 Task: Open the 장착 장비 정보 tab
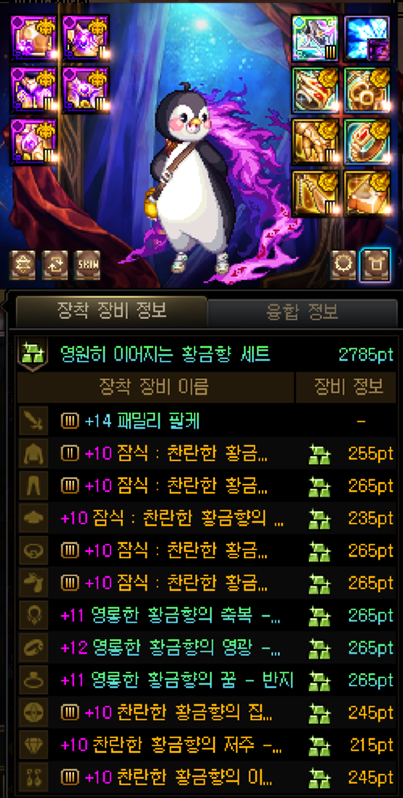(x=112, y=311)
